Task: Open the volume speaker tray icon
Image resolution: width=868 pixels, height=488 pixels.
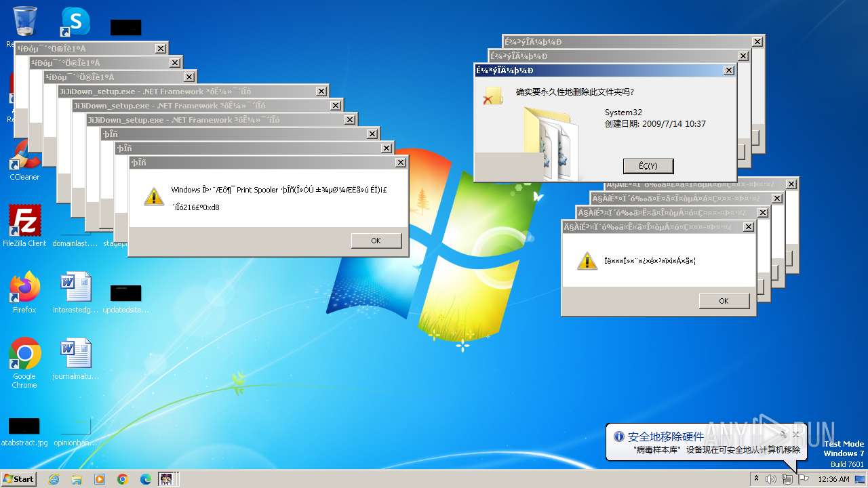Action: pyautogui.click(x=771, y=479)
